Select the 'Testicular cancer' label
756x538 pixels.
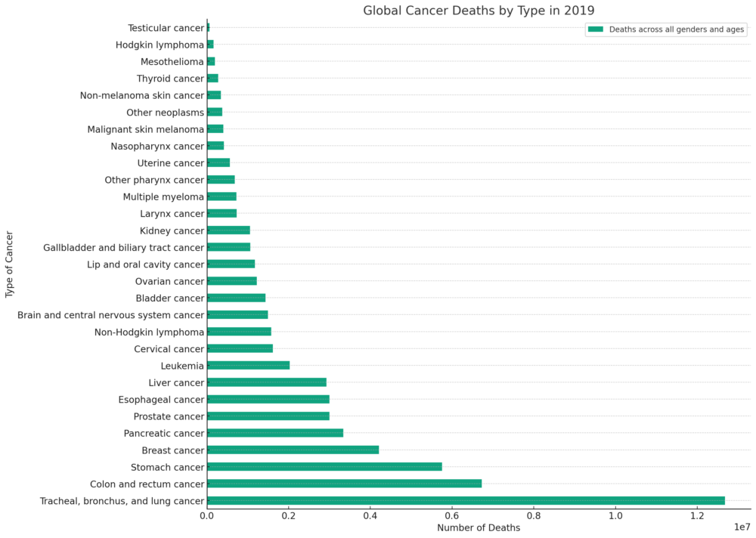pyautogui.click(x=166, y=28)
